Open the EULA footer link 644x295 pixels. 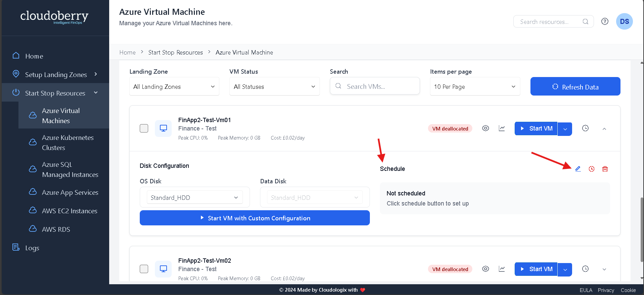586,290
